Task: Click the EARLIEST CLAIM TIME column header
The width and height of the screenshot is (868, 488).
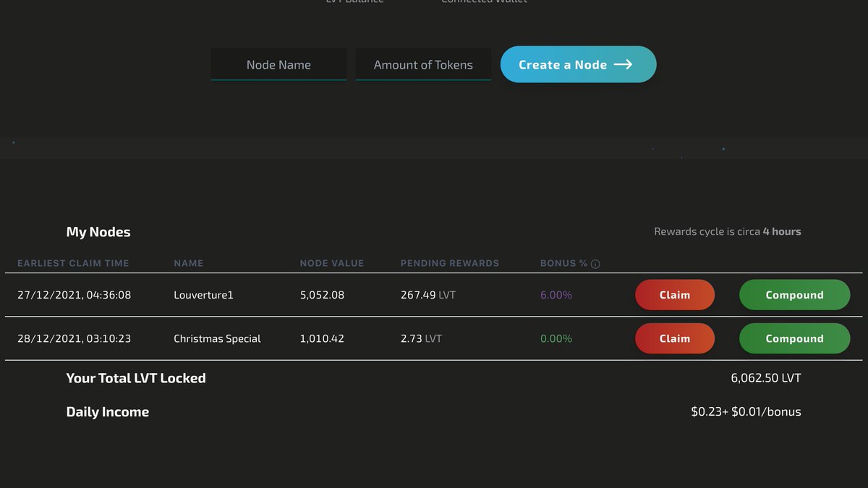Action: 73,263
